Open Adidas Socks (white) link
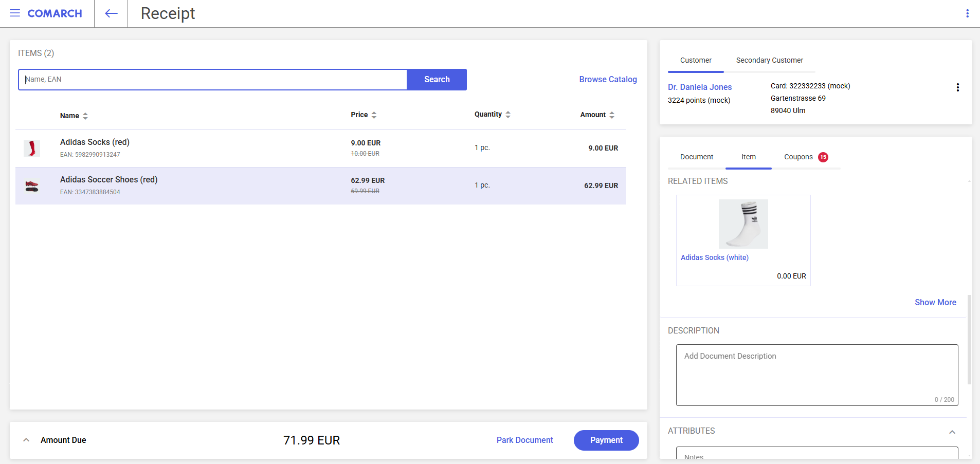The width and height of the screenshot is (980, 464). click(714, 257)
